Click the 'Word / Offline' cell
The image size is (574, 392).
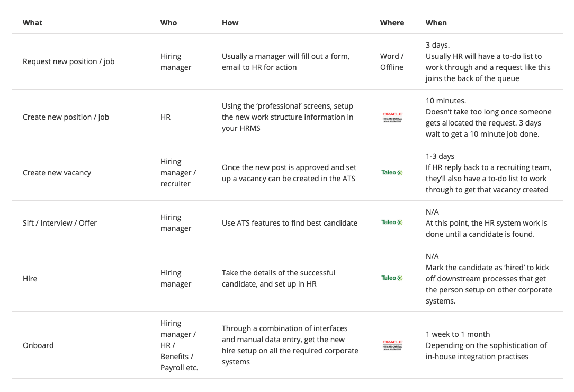click(x=392, y=61)
